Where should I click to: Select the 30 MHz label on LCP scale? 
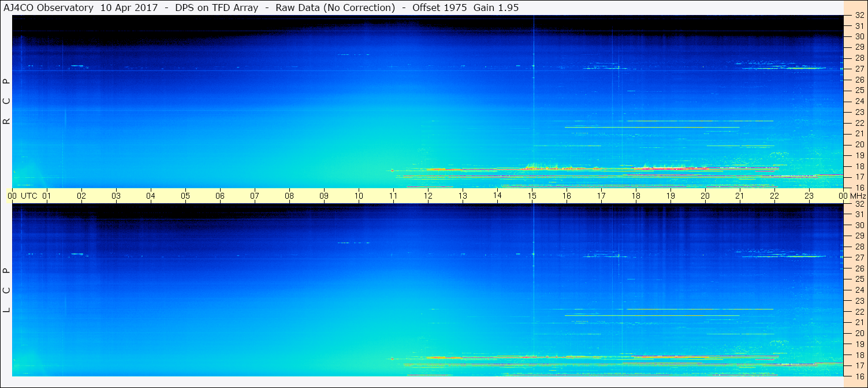[x=859, y=225]
